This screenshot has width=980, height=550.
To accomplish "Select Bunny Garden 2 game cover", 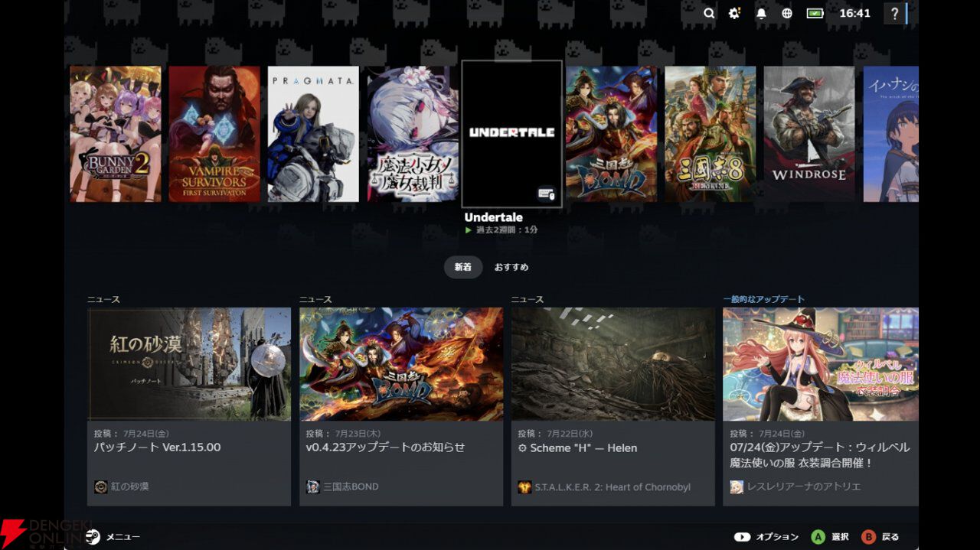I will click(116, 134).
